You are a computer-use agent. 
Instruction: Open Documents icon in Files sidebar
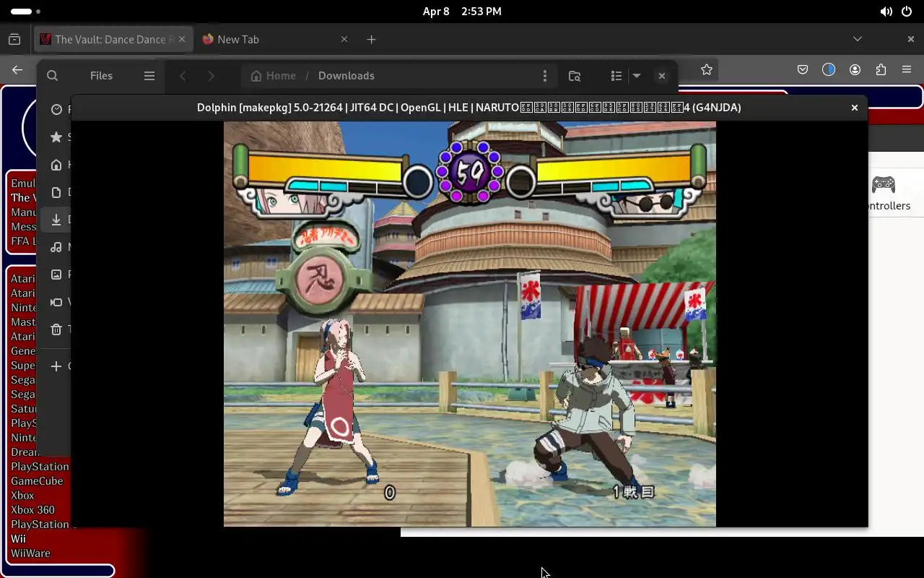click(56, 192)
